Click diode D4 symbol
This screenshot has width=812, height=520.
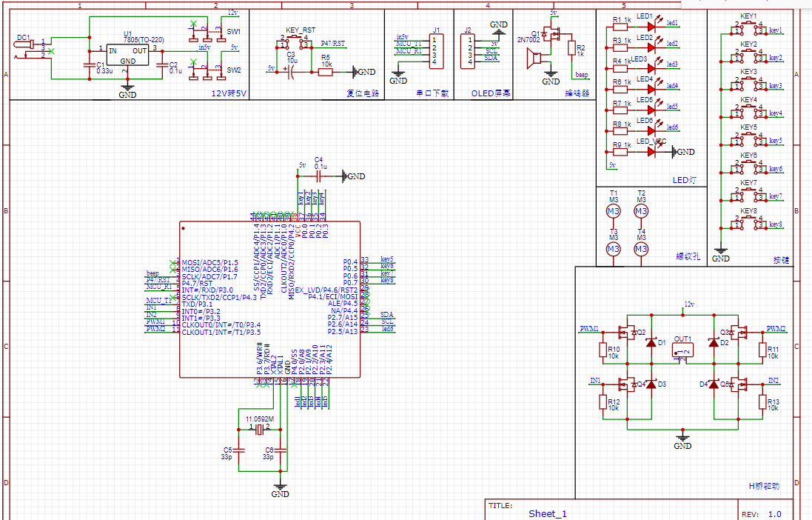point(714,384)
